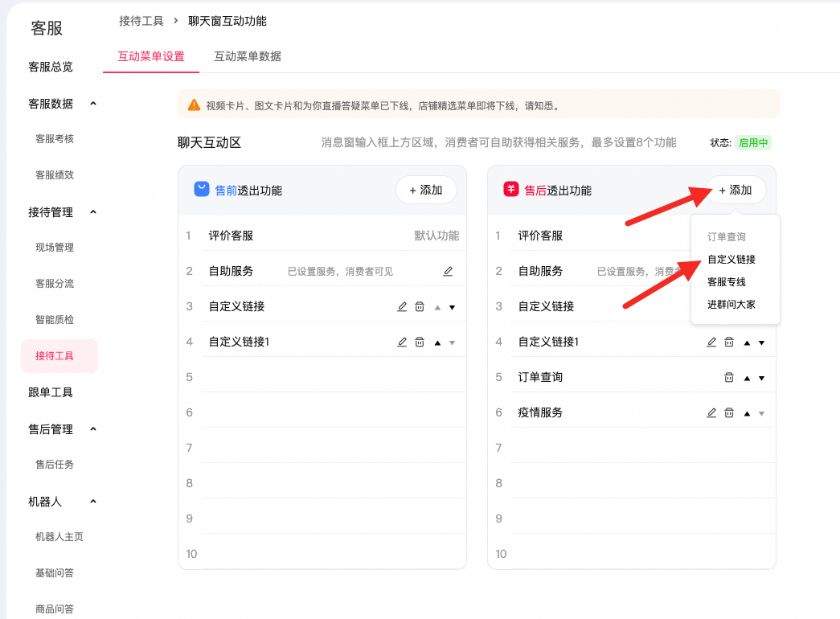This screenshot has height=619, width=840.
Task: Edit the pre-sale 自助服务 row
Action: pos(448,272)
